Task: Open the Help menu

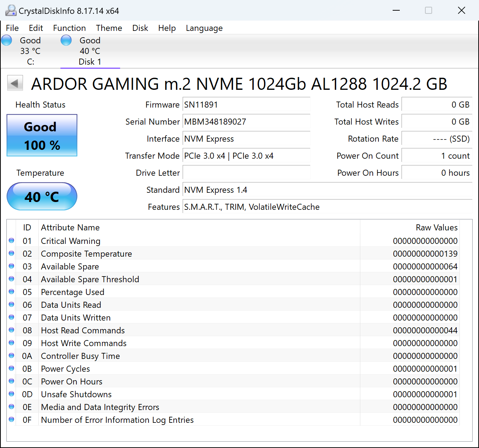Action: point(167,28)
